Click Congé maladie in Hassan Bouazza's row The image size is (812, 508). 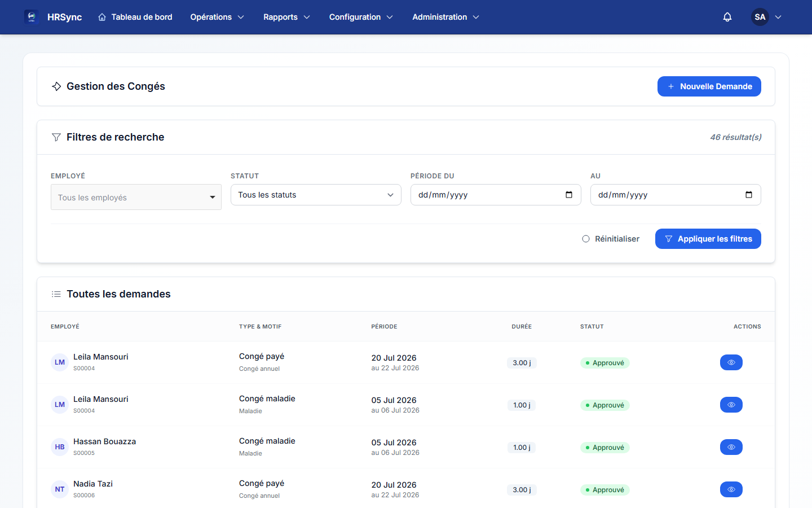[x=267, y=441]
